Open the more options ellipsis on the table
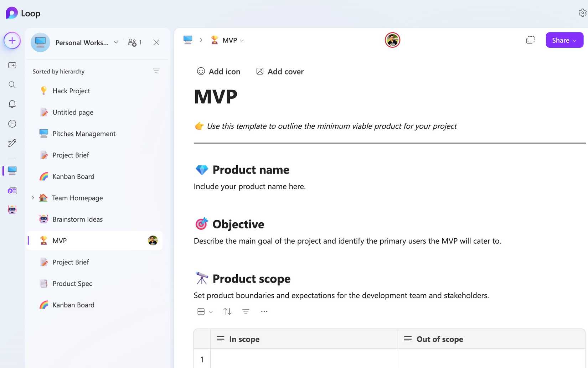This screenshot has width=588, height=368. pos(264,311)
